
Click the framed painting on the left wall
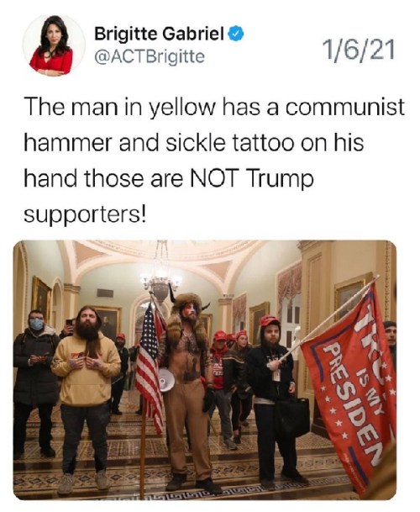(40, 300)
